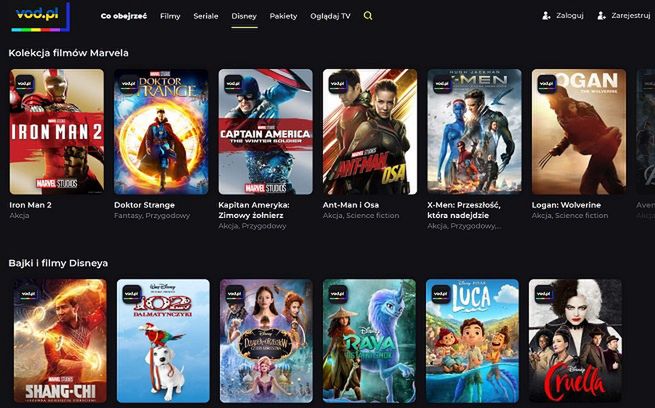Click vod.pl badge on Logan poster
This screenshot has width=655, height=408.
(x=547, y=84)
